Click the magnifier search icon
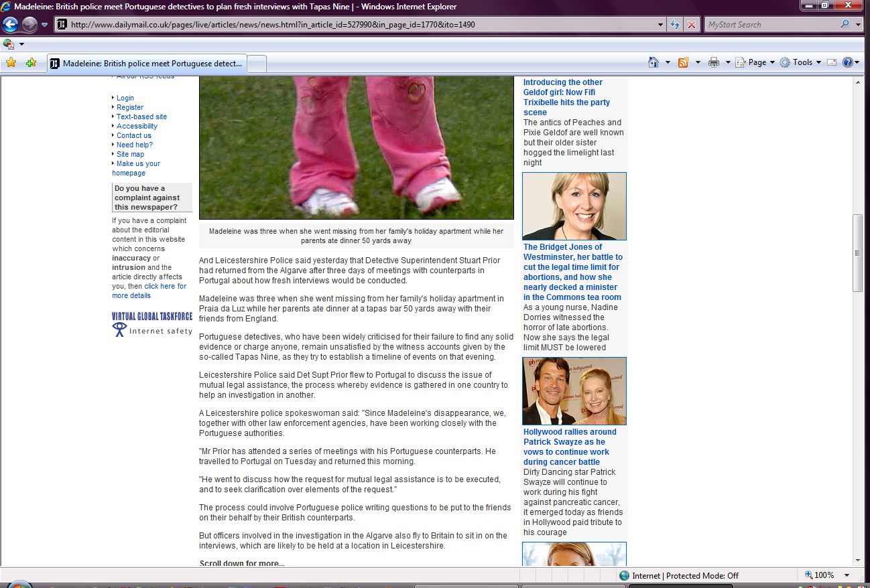Screen dimensions: 870x588 click(x=845, y=25)
